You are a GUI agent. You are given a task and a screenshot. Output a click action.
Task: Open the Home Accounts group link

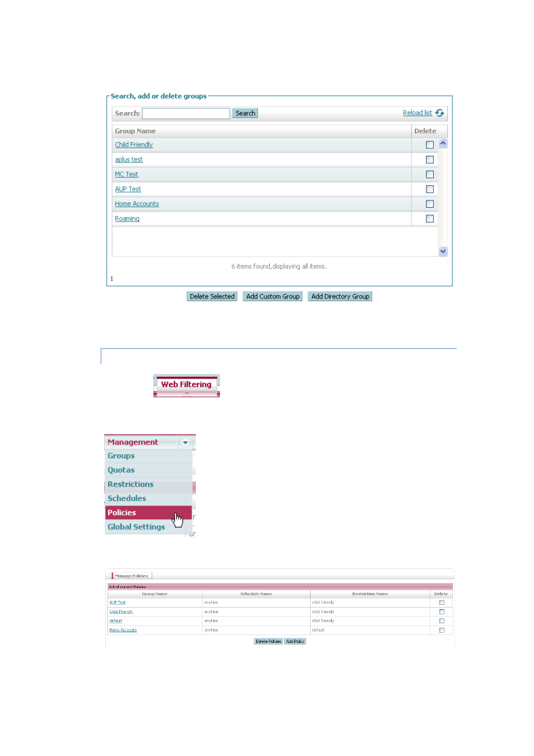(137, 204)
